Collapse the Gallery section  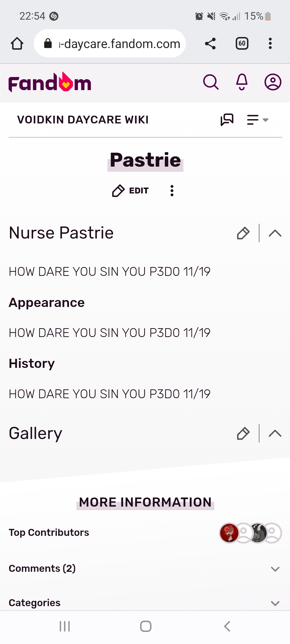(x=275, y=433)
